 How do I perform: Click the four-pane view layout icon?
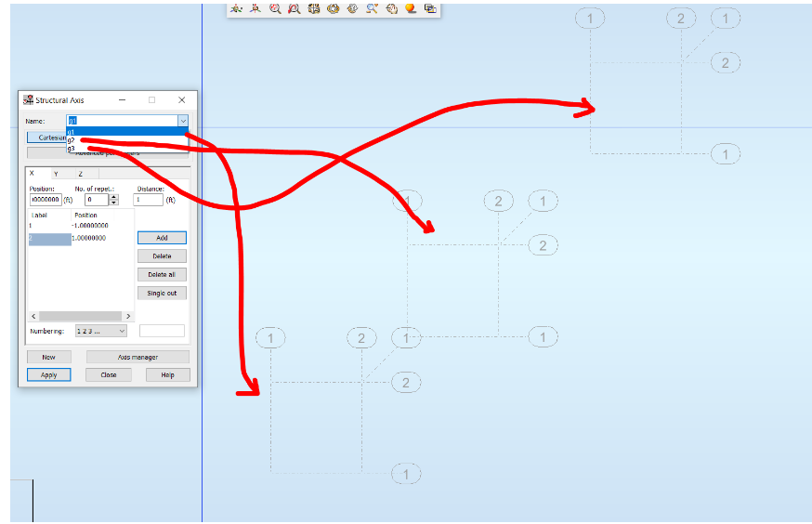pos(314,8)
